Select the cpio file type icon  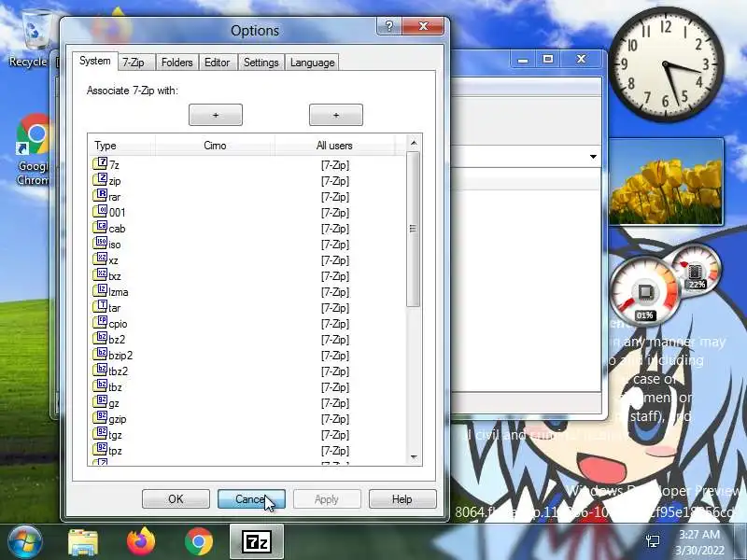click(100, 323)
